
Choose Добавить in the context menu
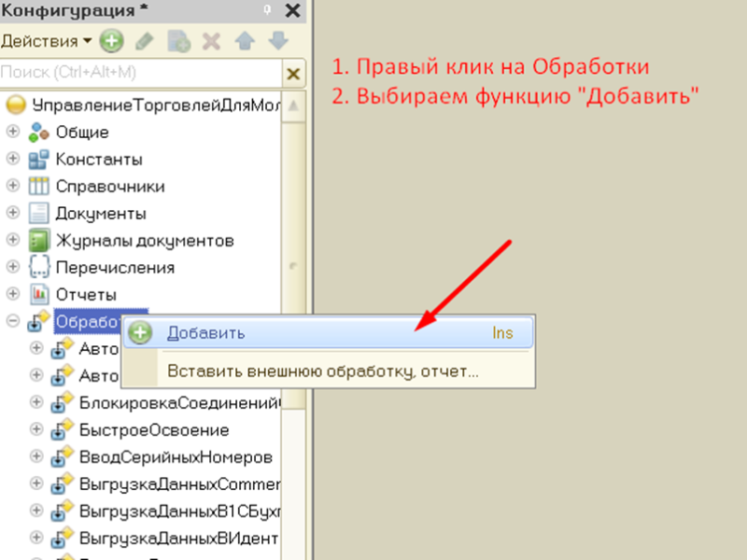(x=329, y=333)
